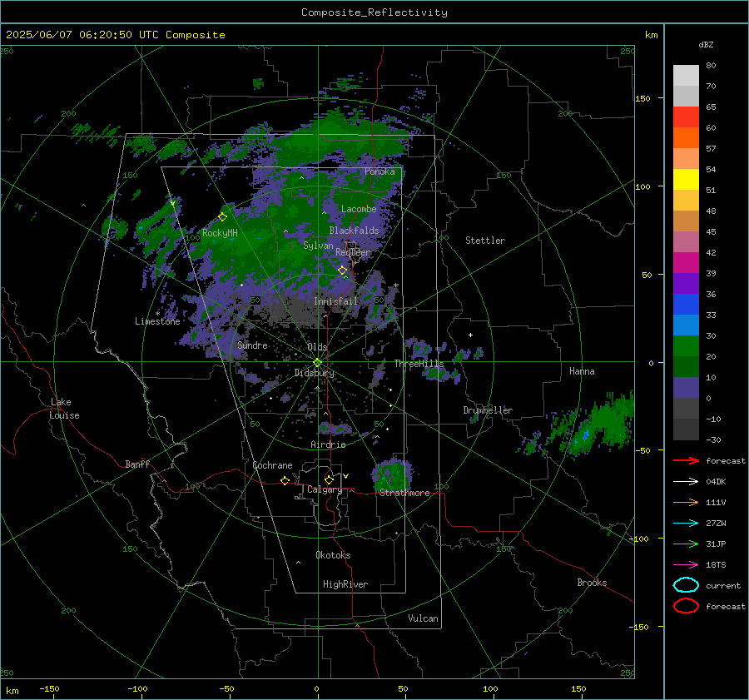The height and width of the screenshot is (700, 749).
Task: Pick the blue 33-36 dBZ legend swatch
Action: 686,305
